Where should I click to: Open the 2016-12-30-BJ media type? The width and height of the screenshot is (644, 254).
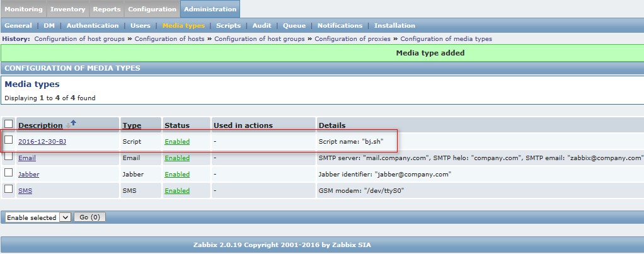[x=42, y=141]
